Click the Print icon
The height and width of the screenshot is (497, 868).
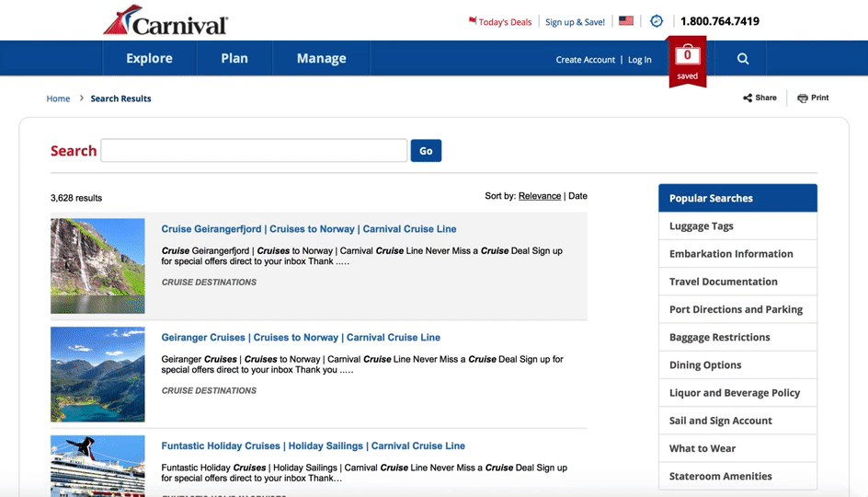pyautogui.click(x=803, y=98)
